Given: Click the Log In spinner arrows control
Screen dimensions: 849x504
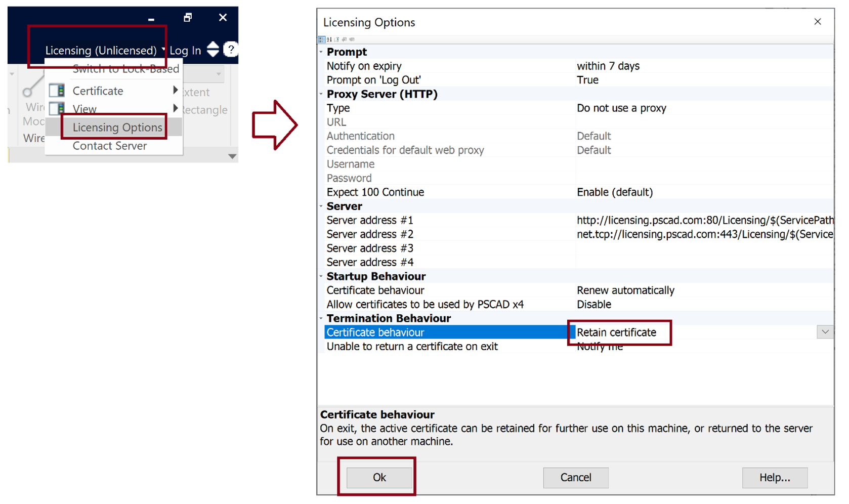Looking at the screenshot, I should [x=213, y=49].
